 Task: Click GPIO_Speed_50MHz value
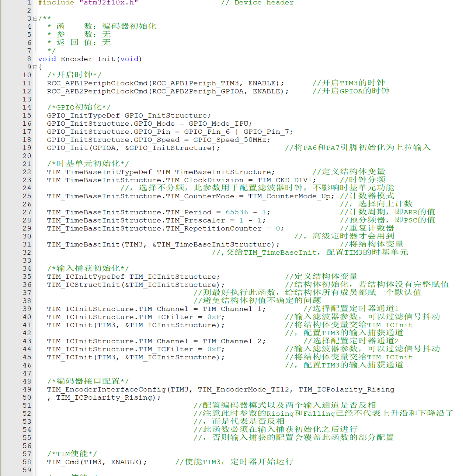click(230, 140)
